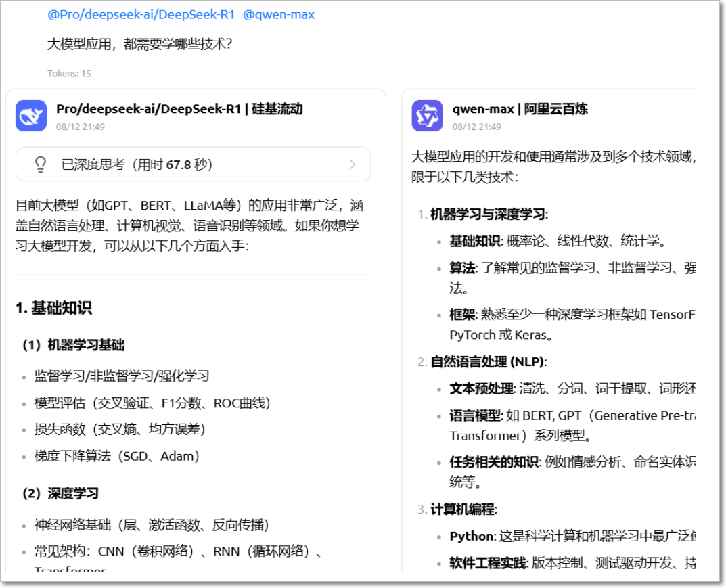Viewport: 726px width, 588px height.
Task: Click bullet 梯度下降算法 (SGD、Adam)
Action: point(117,456)
